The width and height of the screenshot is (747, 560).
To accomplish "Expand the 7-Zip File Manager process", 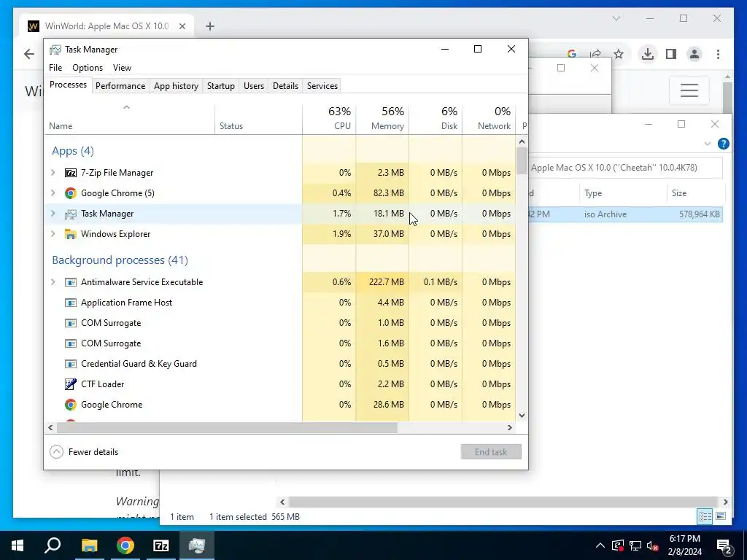I will coord(53,173).
